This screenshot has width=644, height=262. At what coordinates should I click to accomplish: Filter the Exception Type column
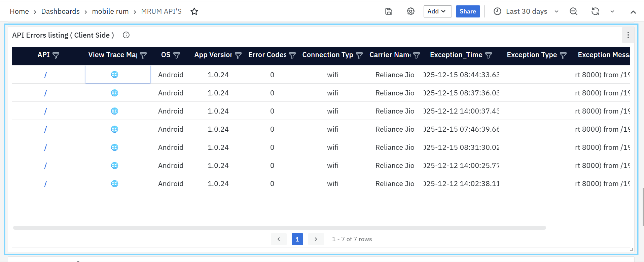click(563, 55)
